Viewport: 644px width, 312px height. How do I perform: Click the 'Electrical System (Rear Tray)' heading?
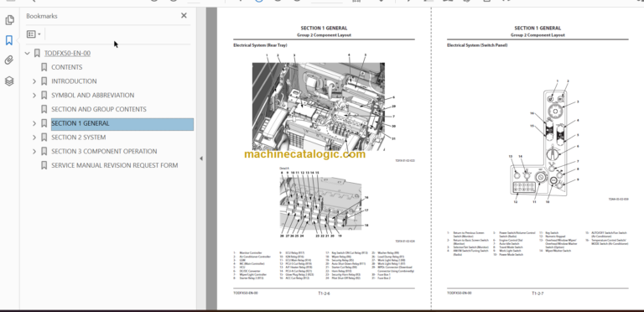[260, 45]
